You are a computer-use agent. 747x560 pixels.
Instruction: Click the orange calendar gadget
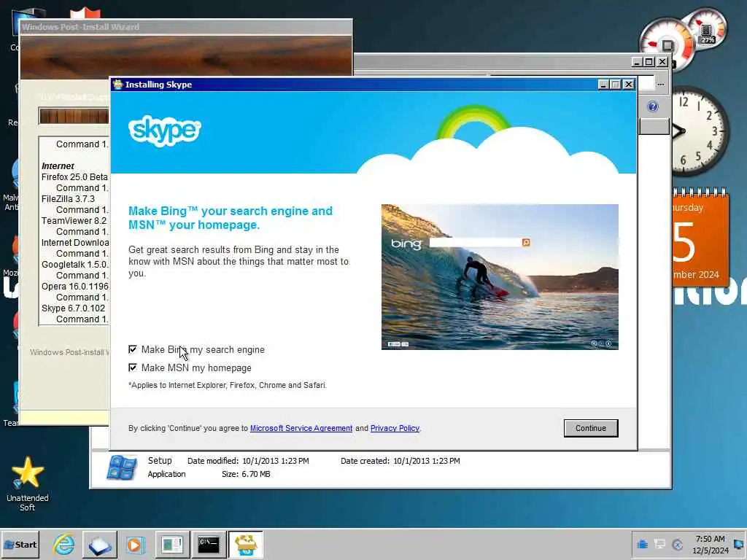[x=700, y=237]
